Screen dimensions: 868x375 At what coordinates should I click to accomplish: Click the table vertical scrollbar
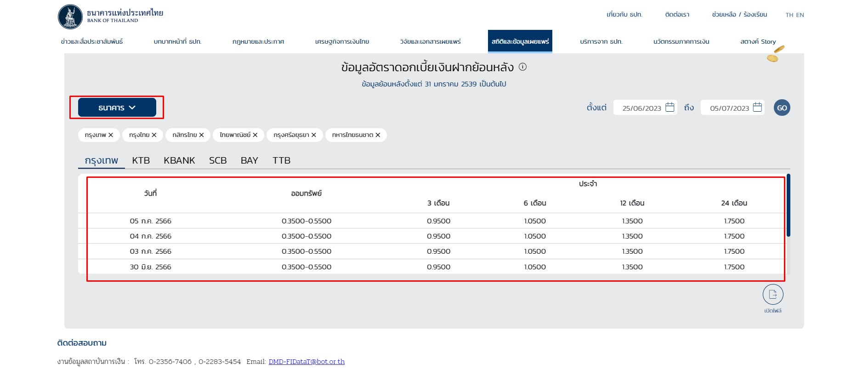tap(789, 205)
